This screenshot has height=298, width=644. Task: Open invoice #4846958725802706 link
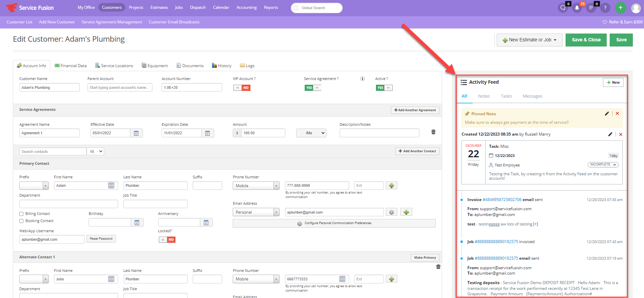pos(502,200)
